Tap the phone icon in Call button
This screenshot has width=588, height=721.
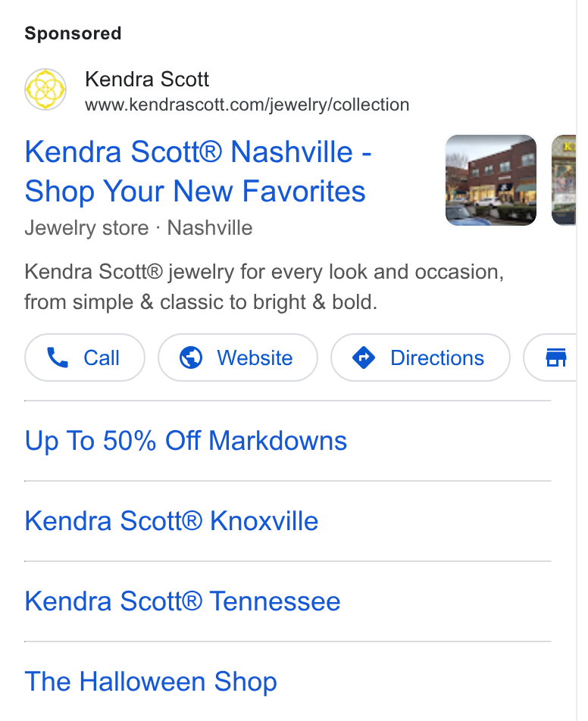(58, 357)
